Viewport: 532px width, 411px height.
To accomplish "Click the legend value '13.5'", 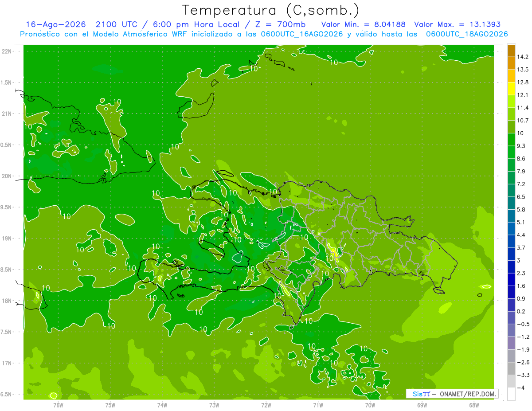I will click(523, 70).
